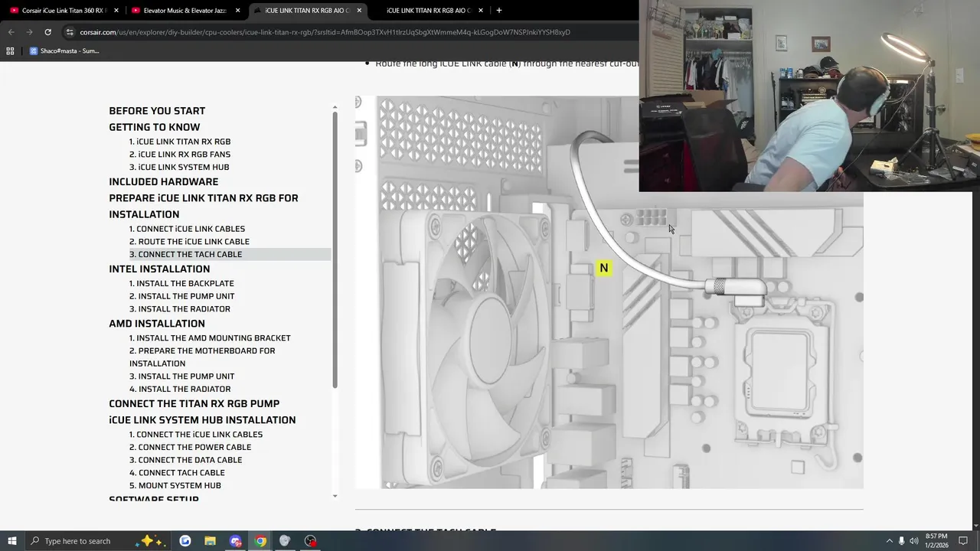The image size is (980, 551).
Task: Click the sidebar scrollbar thumb
Action: [x=335, y=249]
